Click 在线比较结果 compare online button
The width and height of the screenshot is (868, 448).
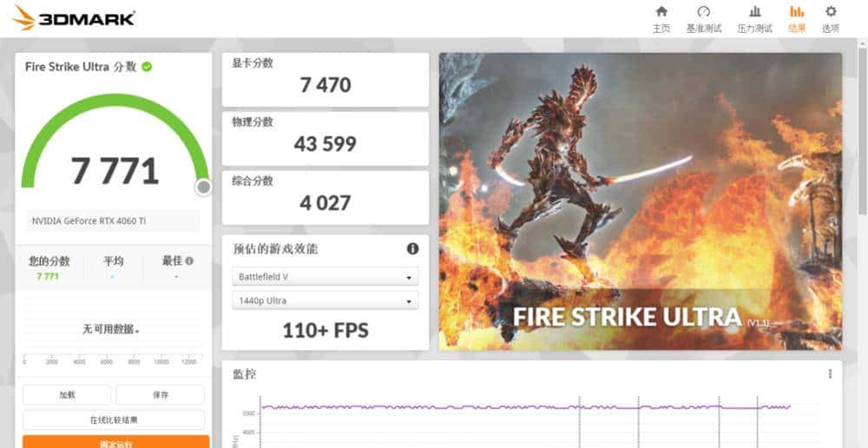pos(114,419)
